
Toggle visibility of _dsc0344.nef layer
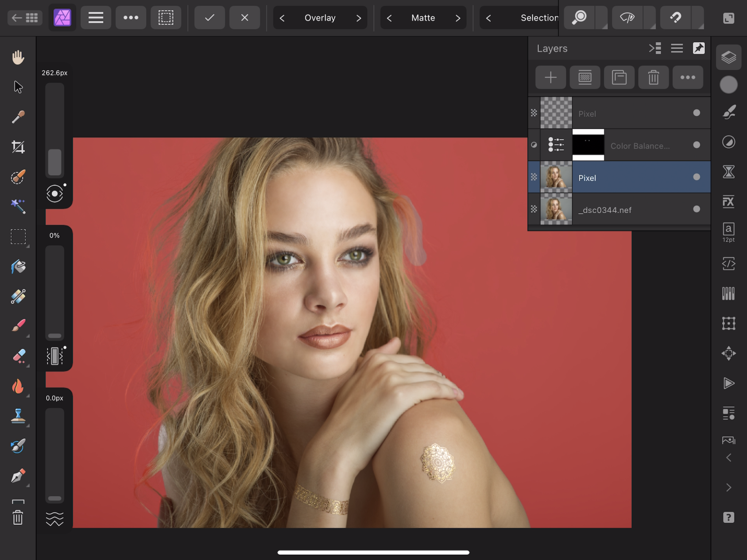click(696, 209)
